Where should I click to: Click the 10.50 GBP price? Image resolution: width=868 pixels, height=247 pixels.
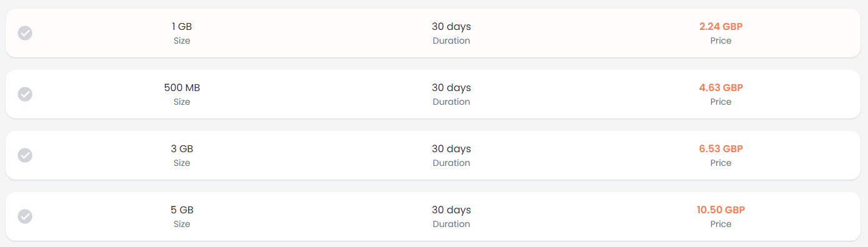(x=721, y=210)
